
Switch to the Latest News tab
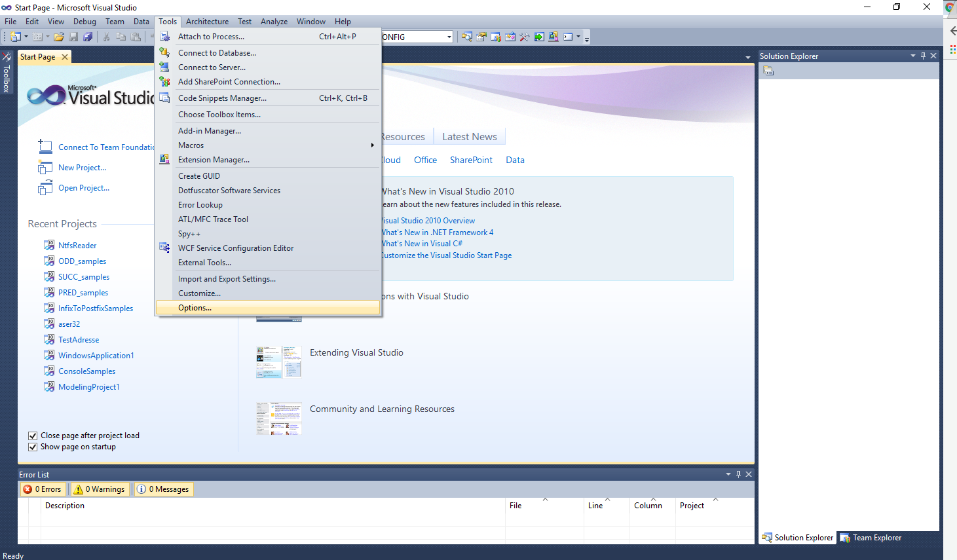469,137
